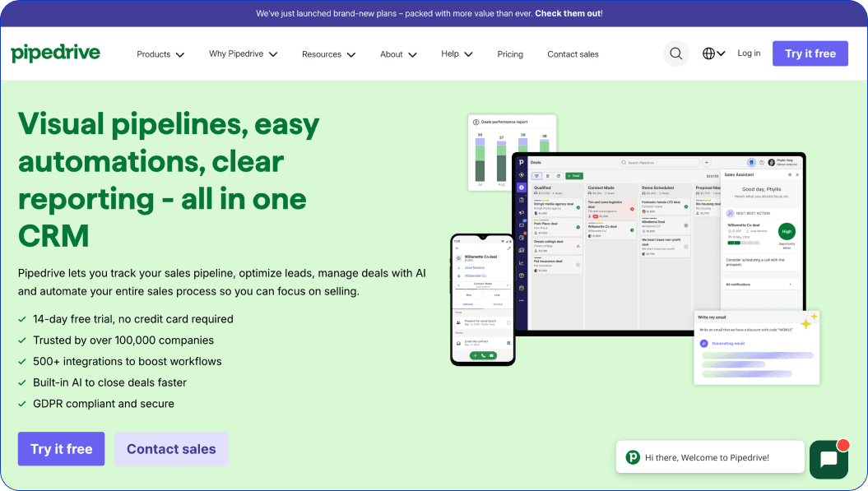Open the Pet insurance deal card
This screenshot has height=491, width=868.
click(558, 265)
